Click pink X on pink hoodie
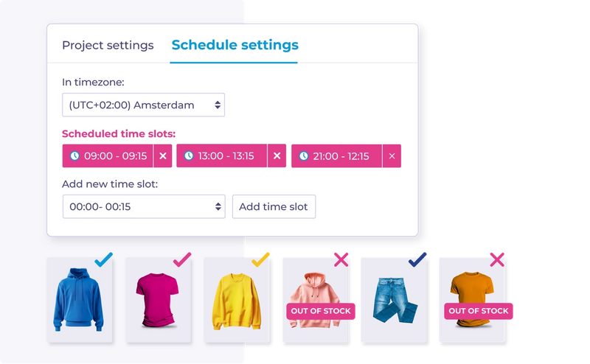This screenshot has width=590, height=364. point(341,260)
